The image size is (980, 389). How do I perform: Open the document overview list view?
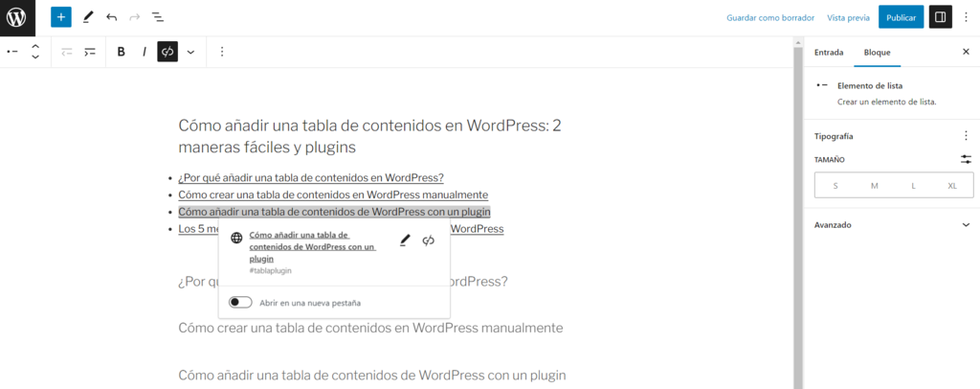[x=158, y=17]
